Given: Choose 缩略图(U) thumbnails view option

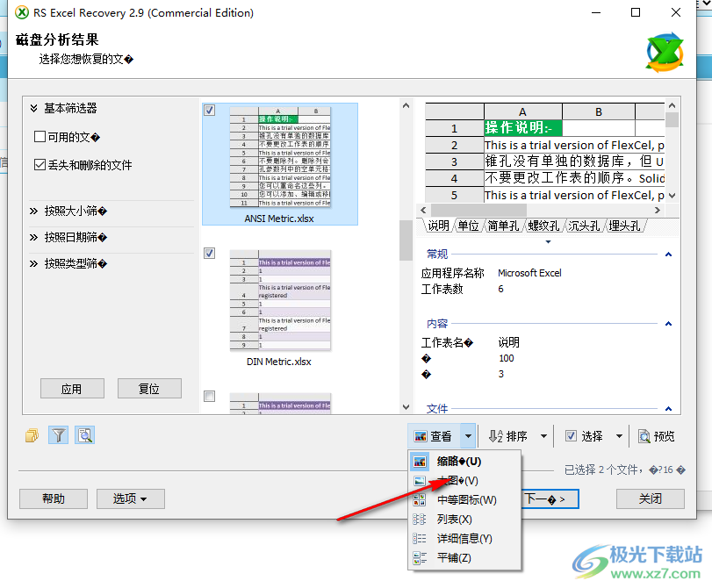Looking at the screenshot, I should pyautogui.click(x=464, y=462).
